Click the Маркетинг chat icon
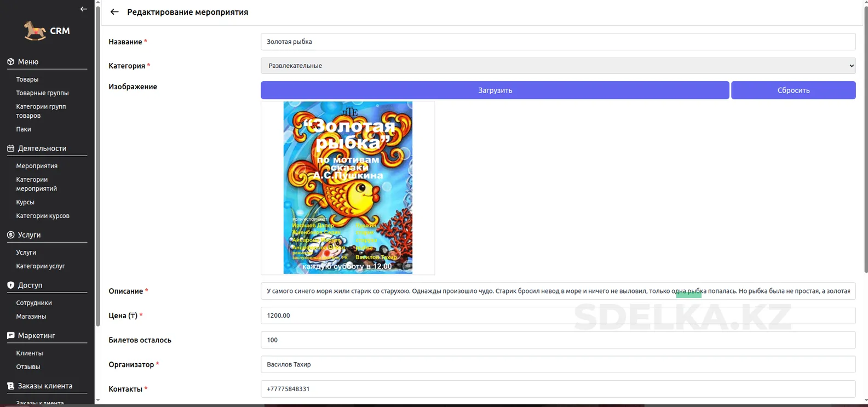 point(10,336)
